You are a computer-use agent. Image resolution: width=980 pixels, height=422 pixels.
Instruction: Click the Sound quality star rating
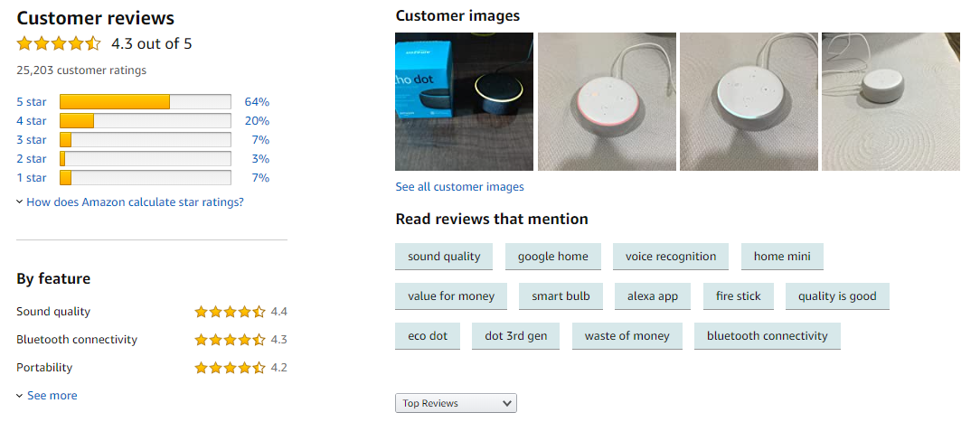[230, 312]
